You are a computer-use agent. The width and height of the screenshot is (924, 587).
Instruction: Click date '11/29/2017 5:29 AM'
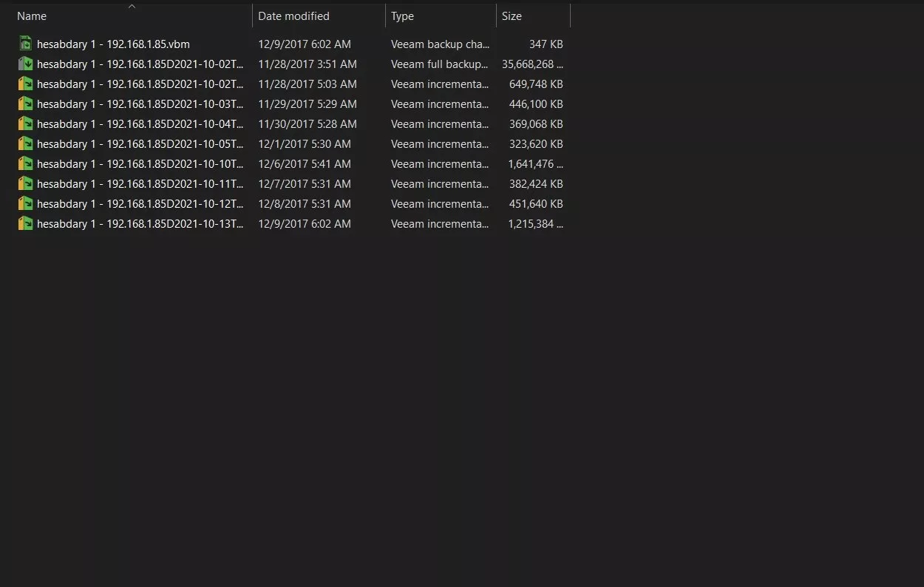(308, 104)
